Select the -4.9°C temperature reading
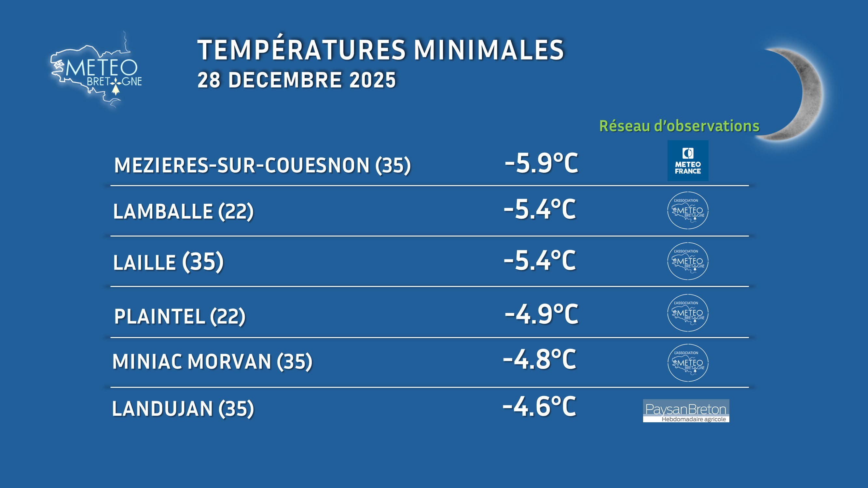This screenshot has width=868, height=488. pos(541,314)
